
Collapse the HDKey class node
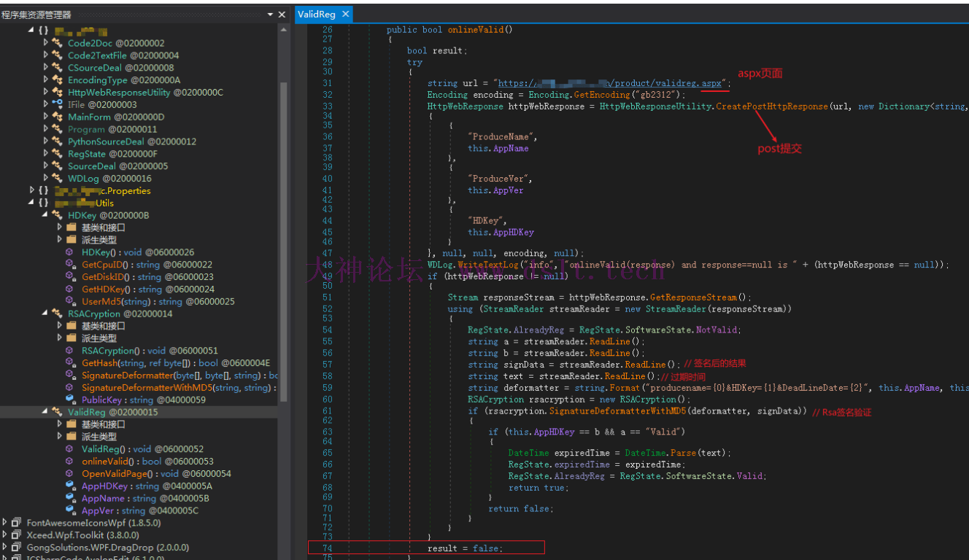(45, 215)
